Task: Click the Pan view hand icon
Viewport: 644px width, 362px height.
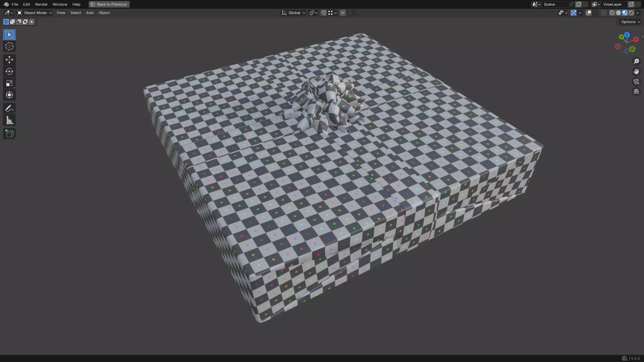Action: pyautogui.click(x=636, y=71)
